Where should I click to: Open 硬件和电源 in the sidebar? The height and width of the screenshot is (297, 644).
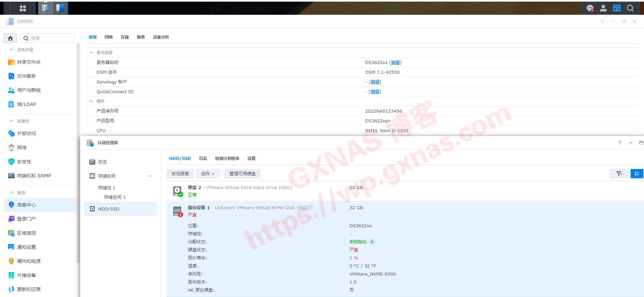click(x=29, y=261)
